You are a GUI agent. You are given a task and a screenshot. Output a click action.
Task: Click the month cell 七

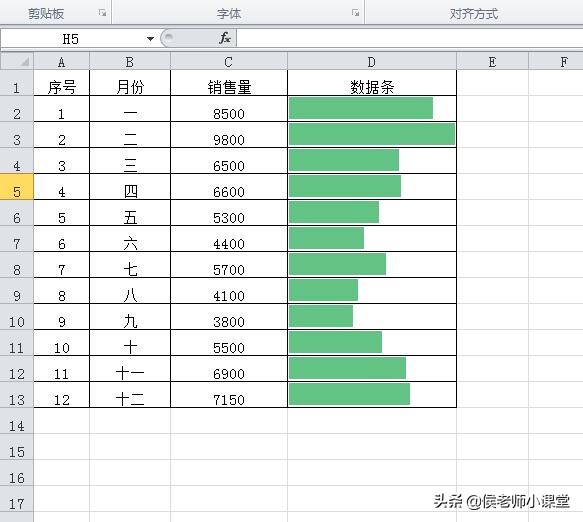130,265
